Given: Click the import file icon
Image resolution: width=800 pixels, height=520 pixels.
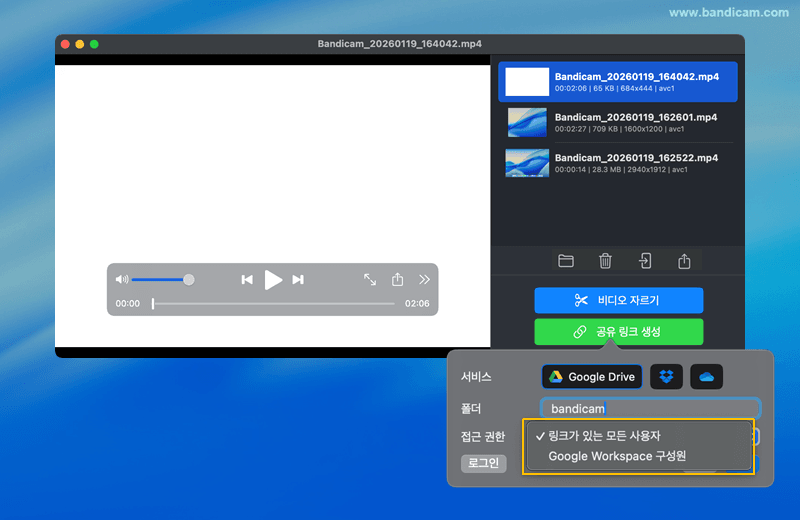Looking at the screenshot, I should pos(645,261).
